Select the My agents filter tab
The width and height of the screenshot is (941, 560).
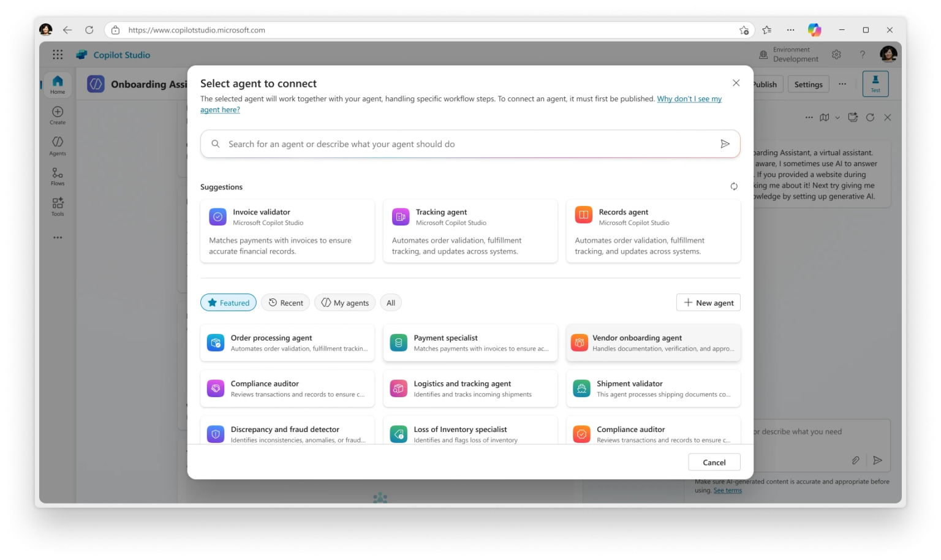coord(345,303)
